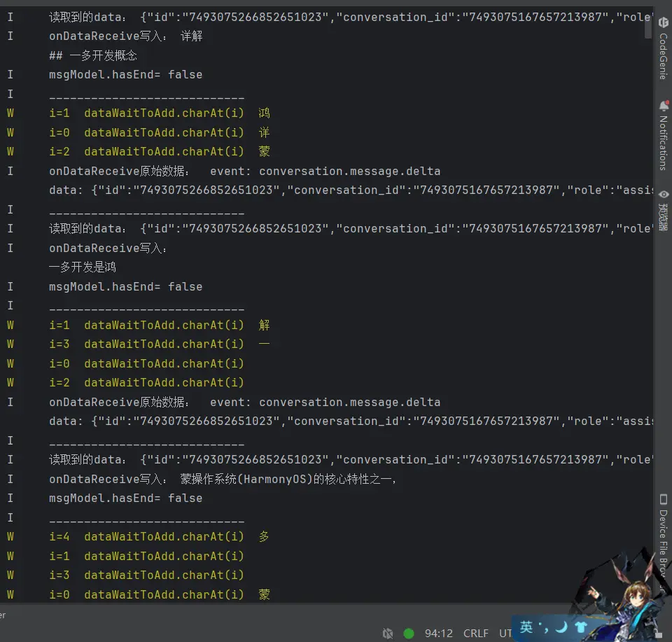This screenshot has height=642, width=672.
Task: Open the Notifications panel
Action: pos(662,136)
